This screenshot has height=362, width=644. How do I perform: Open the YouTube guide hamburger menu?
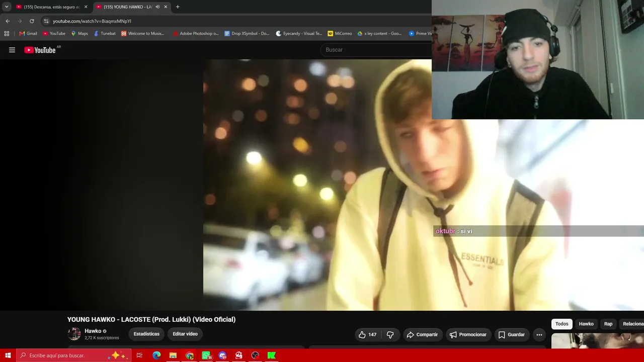pos(12,50)
